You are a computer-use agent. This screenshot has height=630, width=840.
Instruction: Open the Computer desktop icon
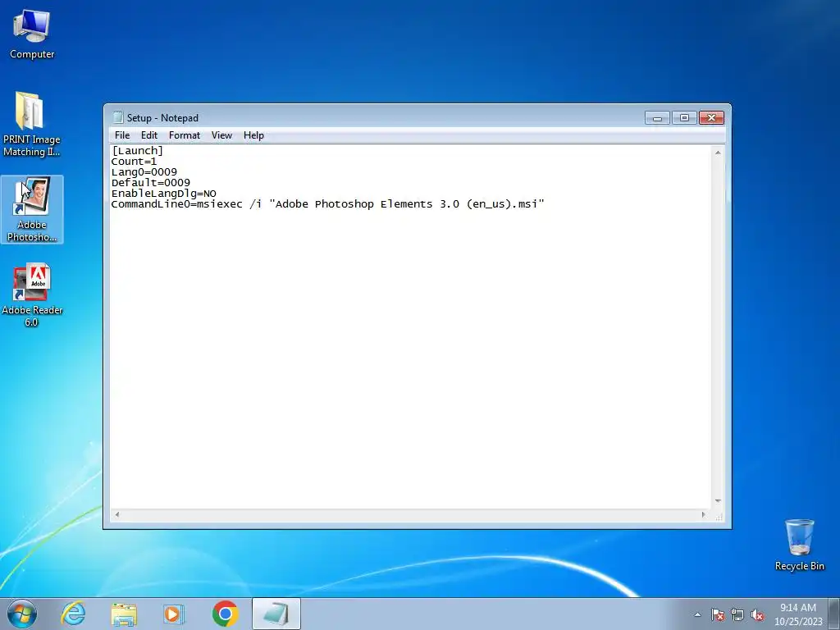[x=32, y=34]
